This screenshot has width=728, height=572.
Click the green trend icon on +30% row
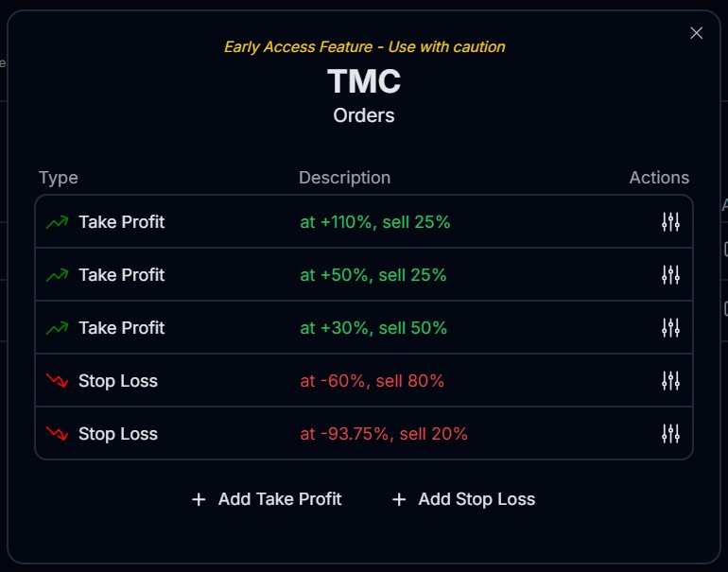(57, 328)
